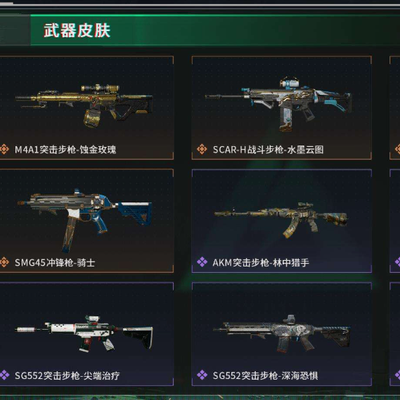Click the orange rarity icon beside M4A1突击步枪-蚀金玫瑰
This screenshot has height=400, width=400.
click(x=4, y=149)
